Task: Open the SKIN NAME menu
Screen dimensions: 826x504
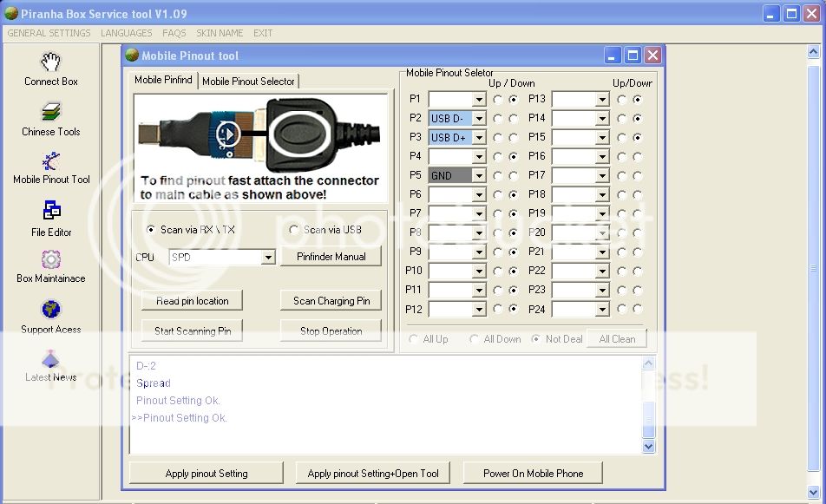Action: pyautogui.click(x=220, y=33)
